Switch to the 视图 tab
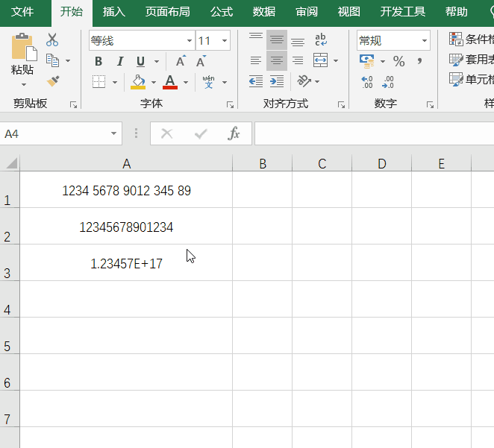Viewport: 494px width, 448px height. 349,12
